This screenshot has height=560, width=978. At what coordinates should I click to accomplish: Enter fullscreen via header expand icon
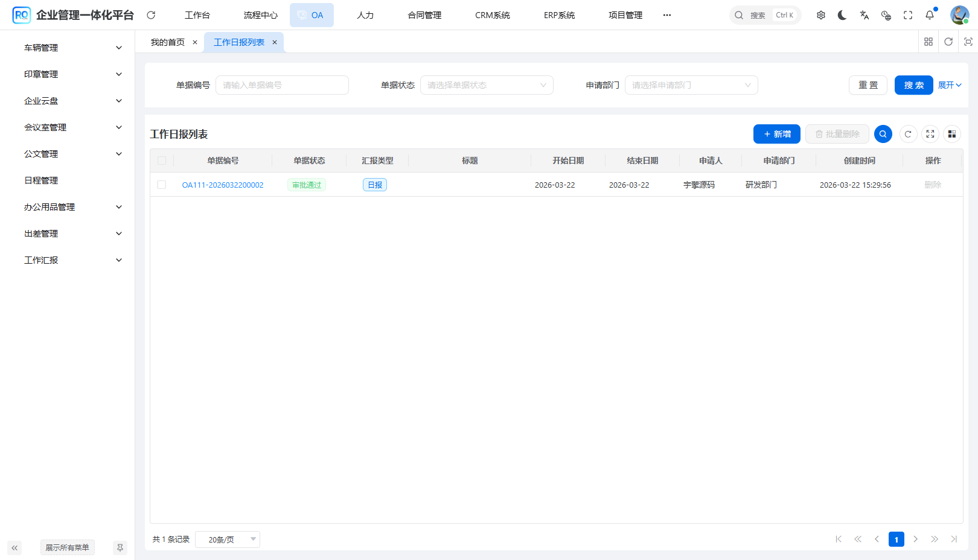click(907, 15)
